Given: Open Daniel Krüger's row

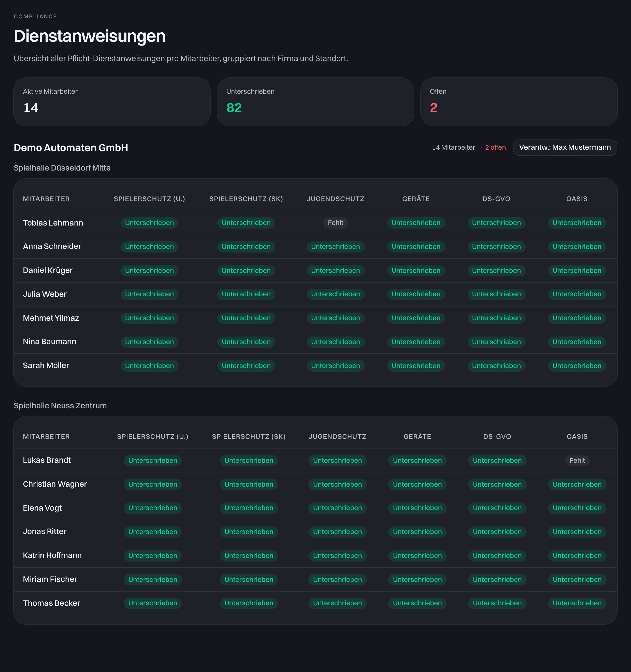Looking at the screenshot, I should coord(315,270).
